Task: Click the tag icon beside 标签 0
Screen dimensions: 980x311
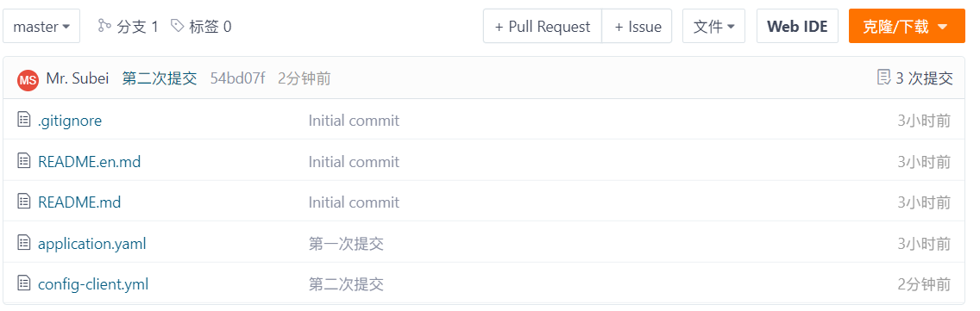Action: [x=178, y=26]
